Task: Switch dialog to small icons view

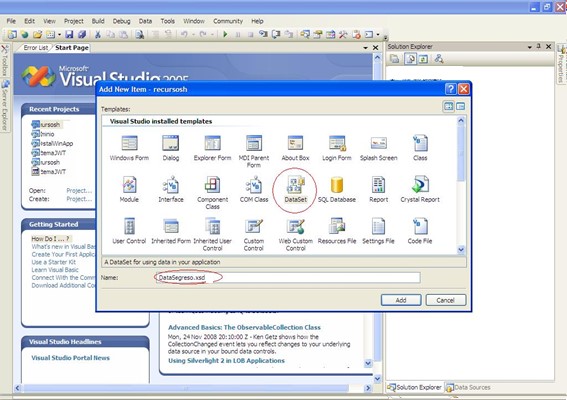Action: click(x=461, y=106)
